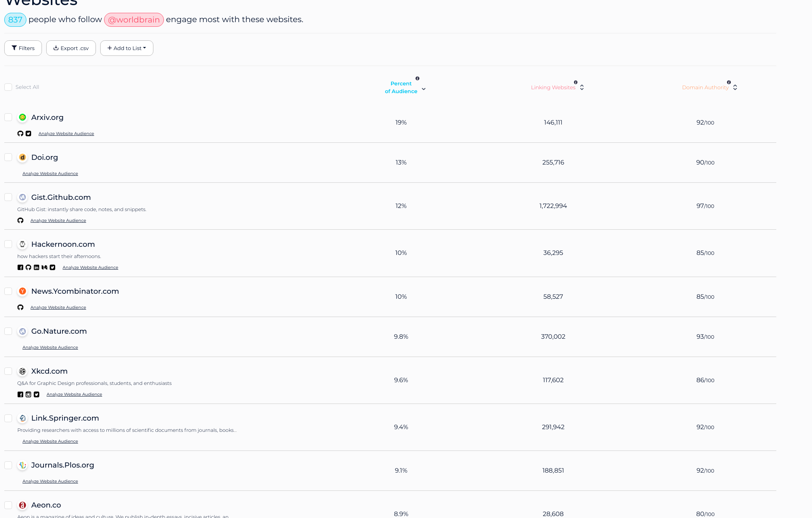The width and height of the screenshot is (812, 518).
Task: Open the Facebook icon under Hackernoon.com
Action: coord(20,267)
